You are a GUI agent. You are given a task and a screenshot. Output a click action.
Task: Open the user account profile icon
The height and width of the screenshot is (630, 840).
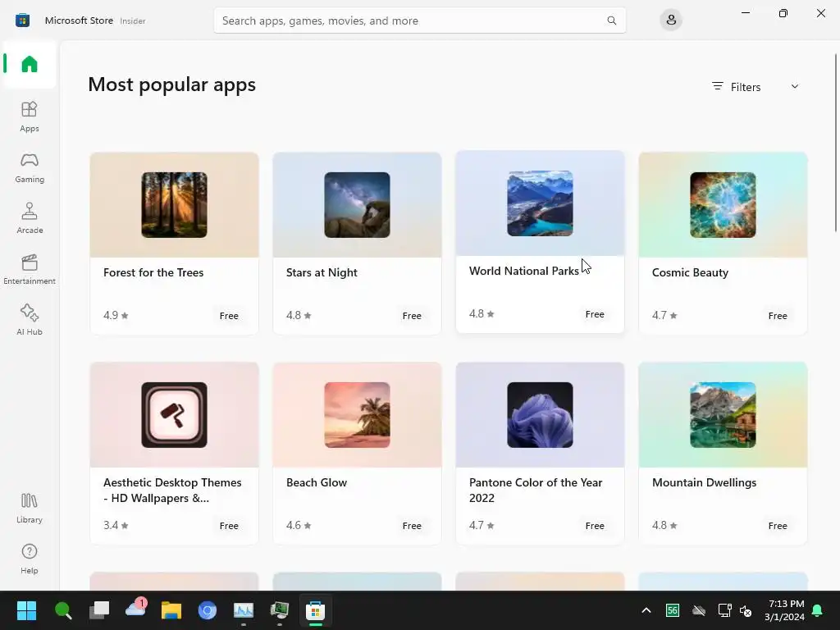coord(671,21)
